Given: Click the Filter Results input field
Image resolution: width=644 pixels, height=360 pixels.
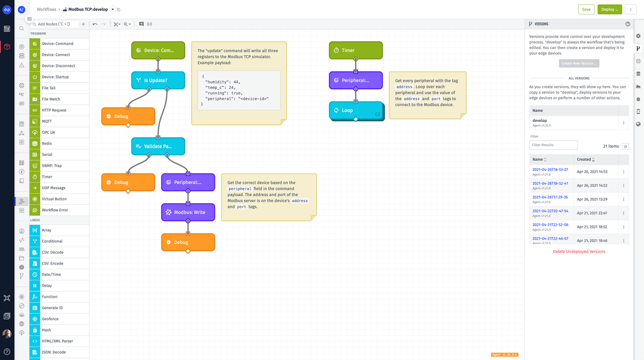Looking at the screenshot, I should (553, 145).
